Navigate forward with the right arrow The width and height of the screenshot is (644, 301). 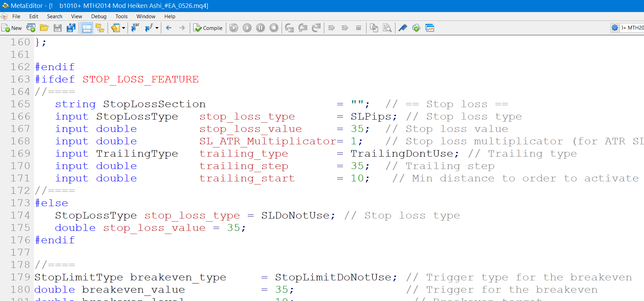tap(182, 28)
